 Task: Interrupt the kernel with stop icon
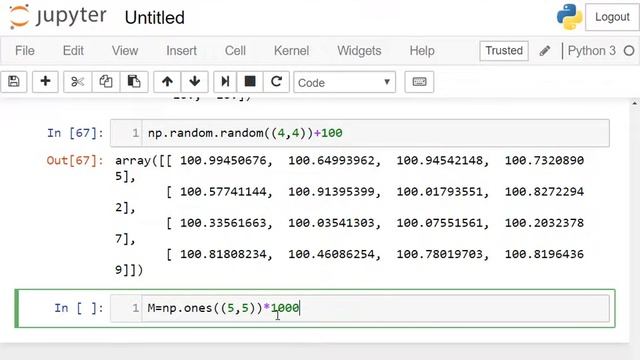point(250,82)
